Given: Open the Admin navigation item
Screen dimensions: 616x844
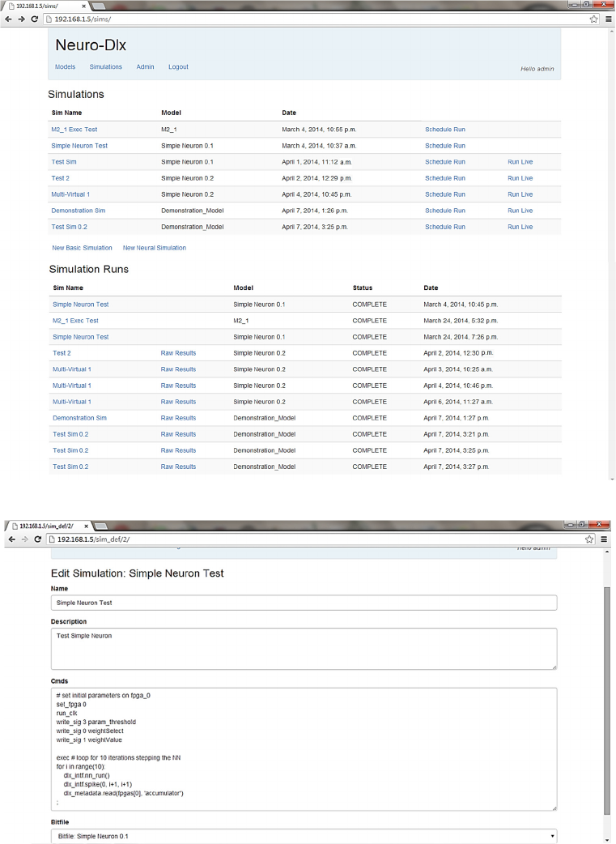Looking at the screenshot, I should [x=145, y=67].
